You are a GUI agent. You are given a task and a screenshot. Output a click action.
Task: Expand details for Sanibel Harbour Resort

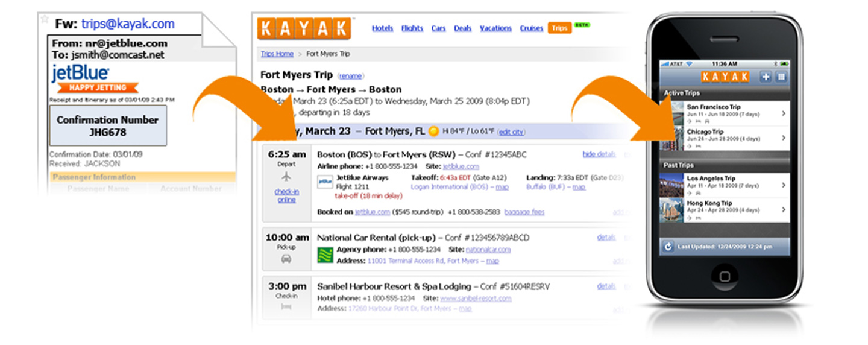(x=606, y=286)
